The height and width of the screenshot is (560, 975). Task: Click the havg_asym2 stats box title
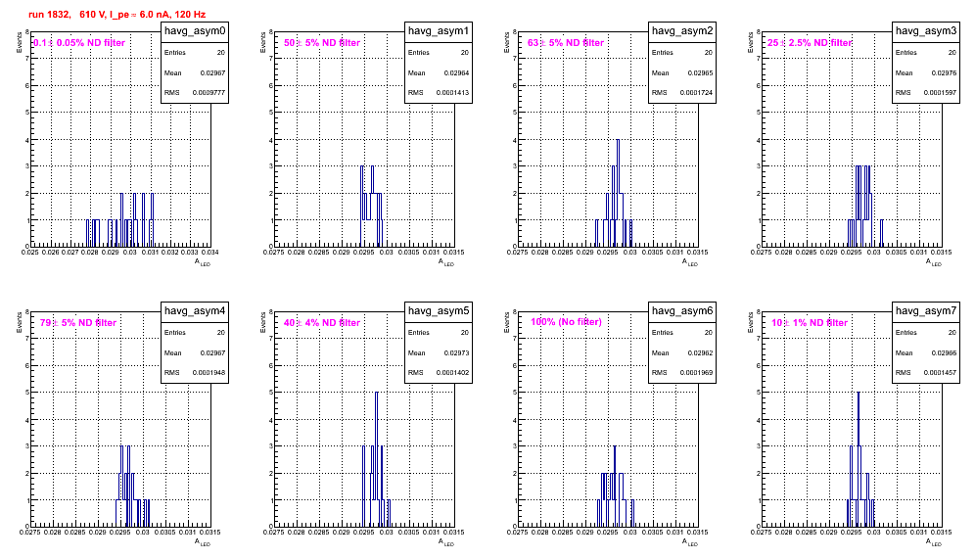pos(682,31)
